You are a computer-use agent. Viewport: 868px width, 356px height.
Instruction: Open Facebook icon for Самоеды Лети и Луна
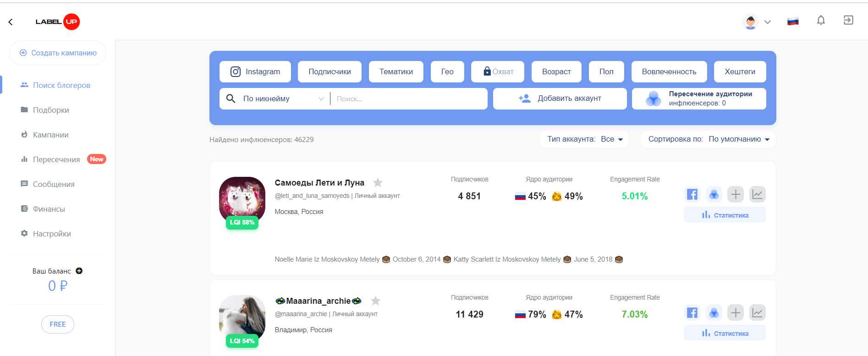[x=692, y=194]
